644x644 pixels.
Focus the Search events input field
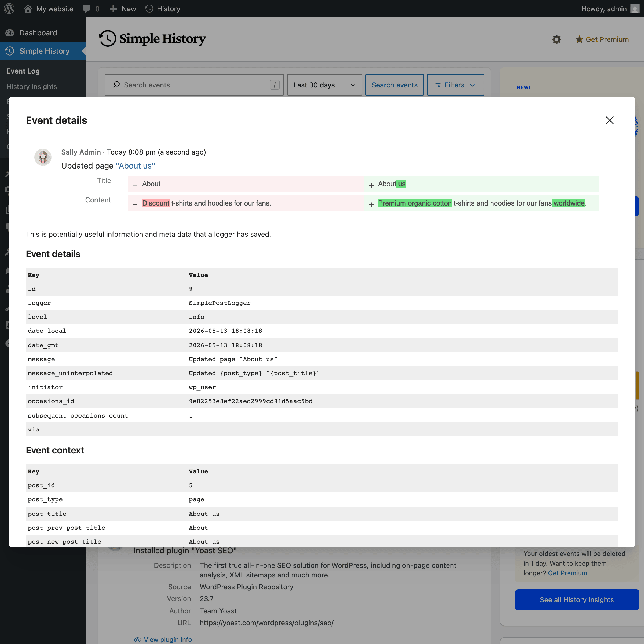coord(194,85)
